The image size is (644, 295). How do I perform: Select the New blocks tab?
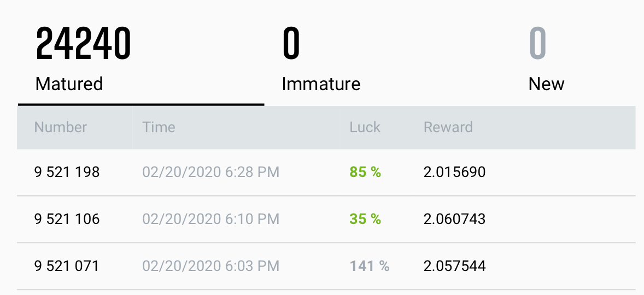point(546,84)
